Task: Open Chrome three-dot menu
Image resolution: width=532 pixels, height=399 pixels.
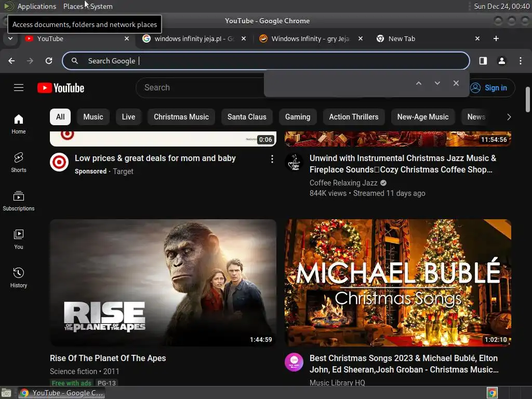Action: (x=521, y=61)
